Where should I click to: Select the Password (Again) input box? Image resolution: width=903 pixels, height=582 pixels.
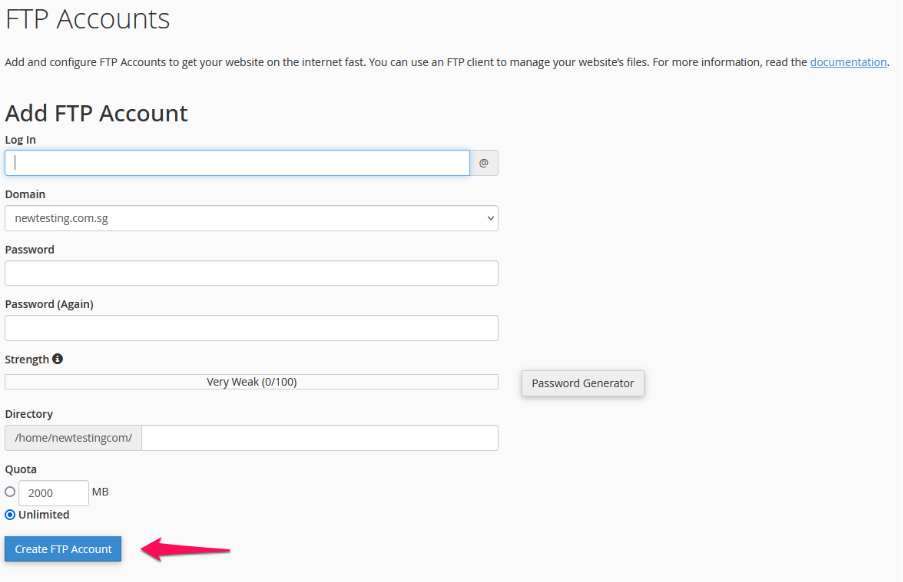251,328
